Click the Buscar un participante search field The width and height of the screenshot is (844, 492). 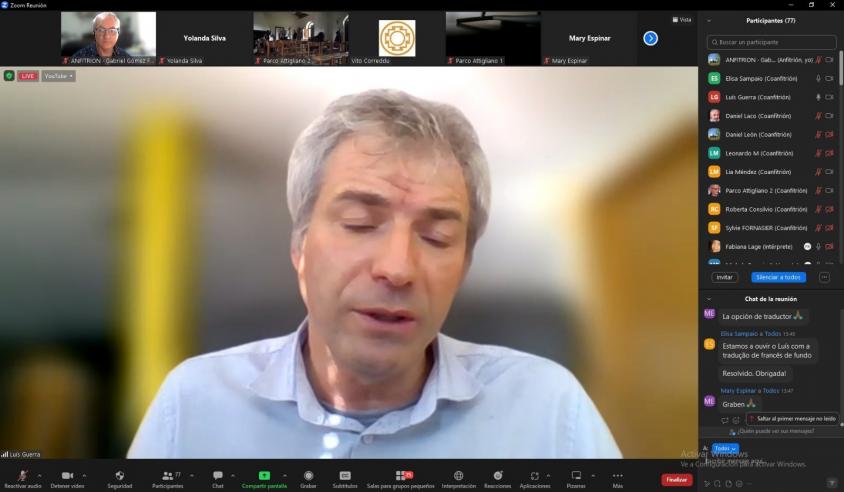tap(771, 42)
